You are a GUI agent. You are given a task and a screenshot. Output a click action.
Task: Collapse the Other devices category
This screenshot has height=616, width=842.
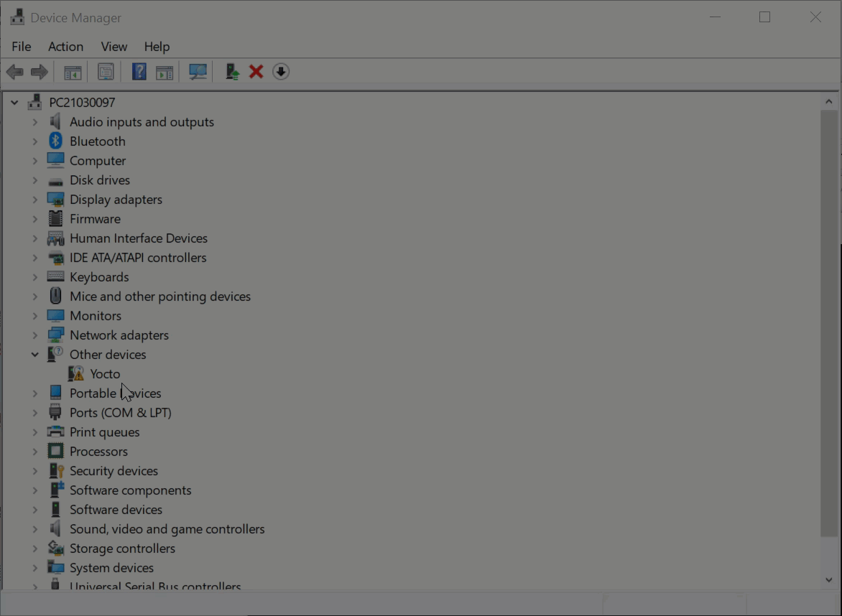click(34, 355)
